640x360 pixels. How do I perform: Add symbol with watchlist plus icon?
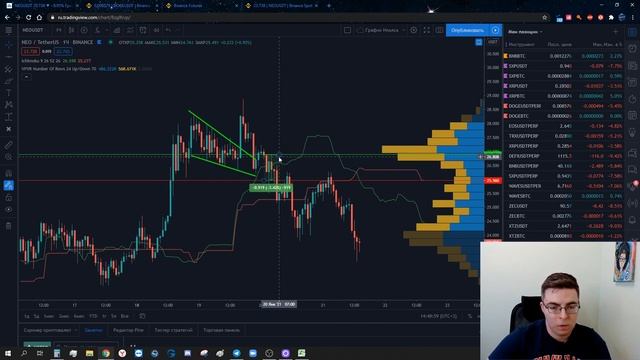(x=616, y=32)
